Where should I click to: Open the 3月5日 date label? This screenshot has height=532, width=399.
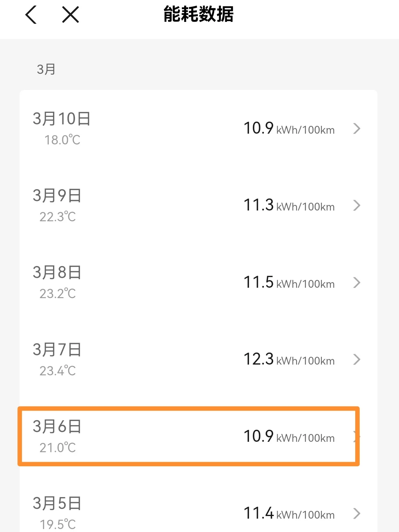click(x=57, y=503)
